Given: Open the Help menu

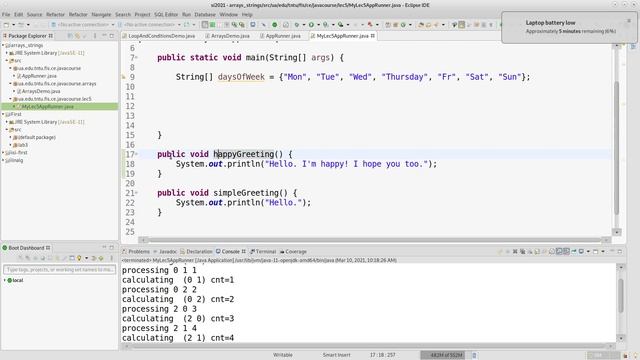Looking at the screenshot, I should click(247, 14).
